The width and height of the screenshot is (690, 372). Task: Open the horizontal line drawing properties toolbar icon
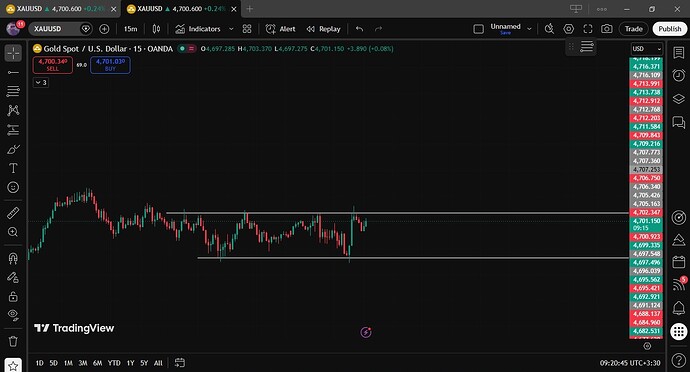pyautogui.click(x=587, y=46)
